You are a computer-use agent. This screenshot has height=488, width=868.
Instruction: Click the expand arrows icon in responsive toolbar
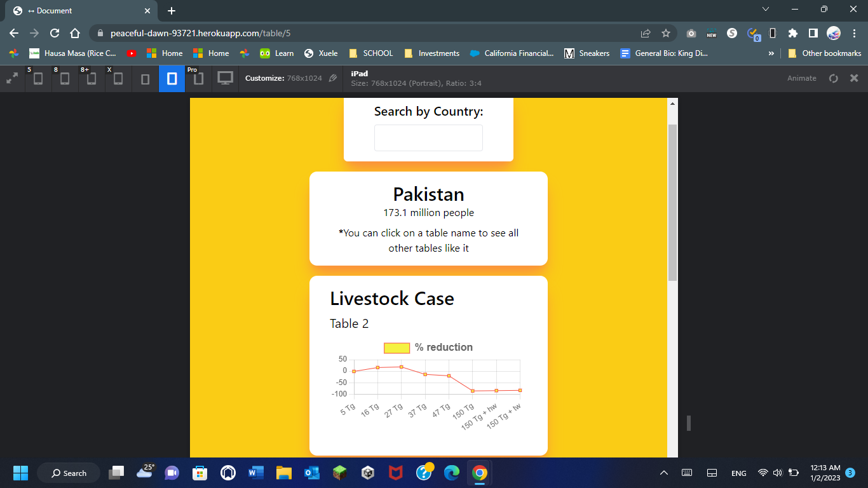pos(12,78)
